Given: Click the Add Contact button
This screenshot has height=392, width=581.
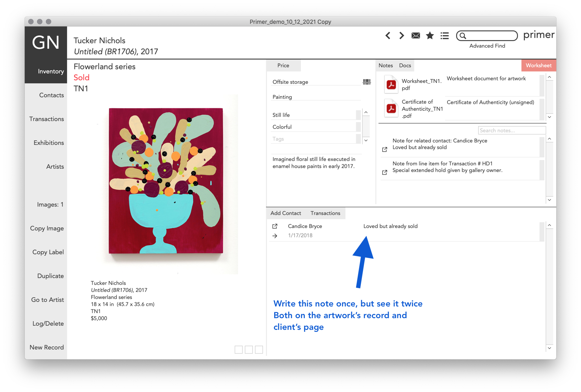Looking at the screenshot, I should point(286,213).
